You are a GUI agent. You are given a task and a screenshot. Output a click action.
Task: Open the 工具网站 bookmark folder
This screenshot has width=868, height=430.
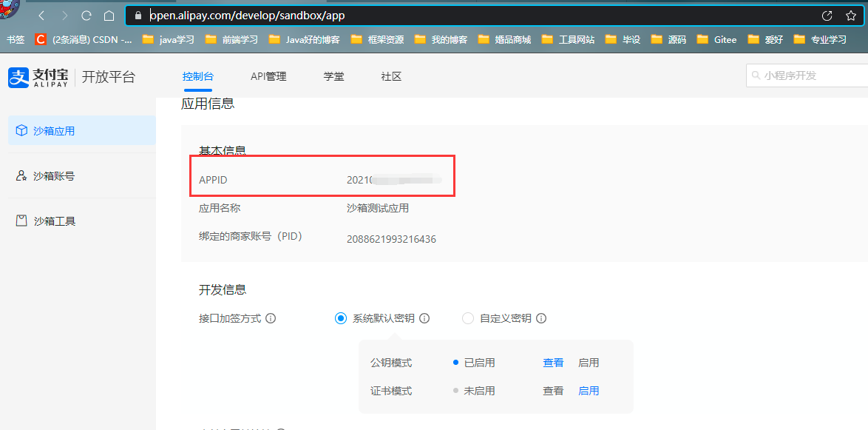[x=568, y=39]
